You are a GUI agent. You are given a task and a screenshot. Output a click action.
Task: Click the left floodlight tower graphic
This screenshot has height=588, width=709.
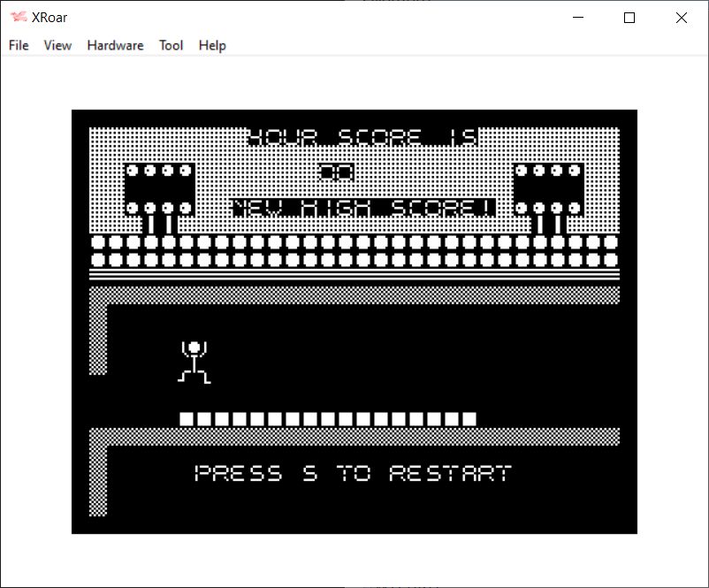point(159,190)
